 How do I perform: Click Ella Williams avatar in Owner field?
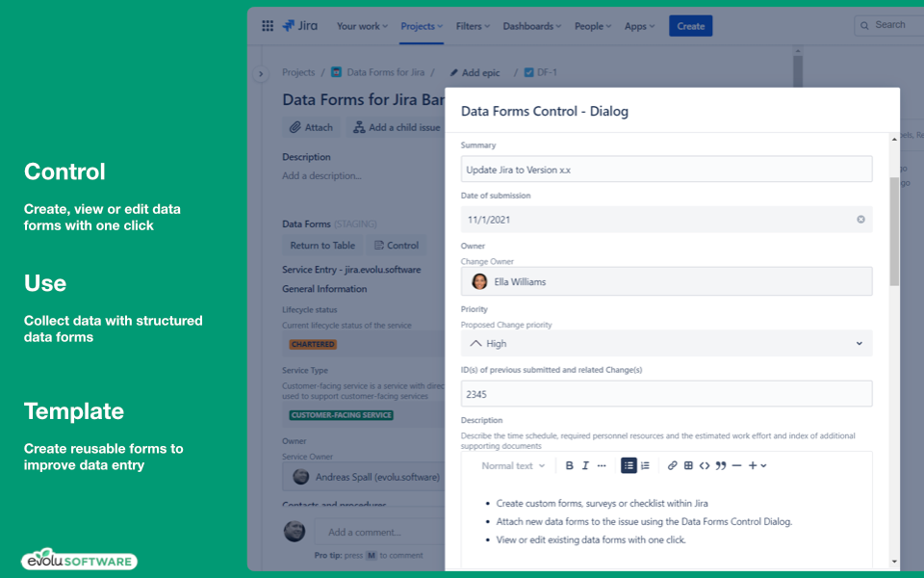point(479,281)
